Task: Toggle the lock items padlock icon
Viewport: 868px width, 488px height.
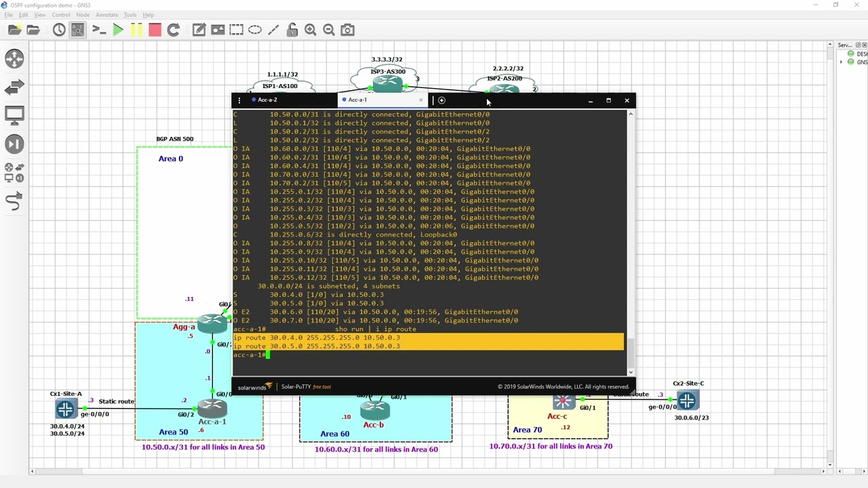Action: 292,30
